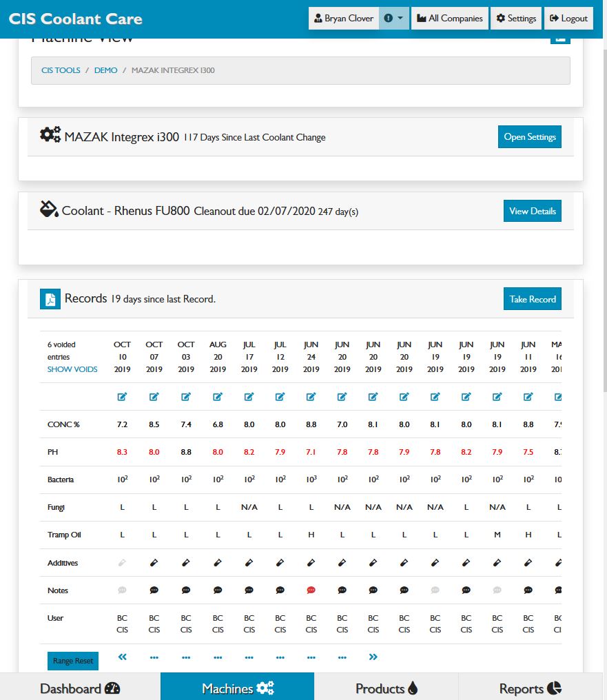Screen dimensions: 607x700
Task: Open the Products tab
Action: tap(386, 688)
